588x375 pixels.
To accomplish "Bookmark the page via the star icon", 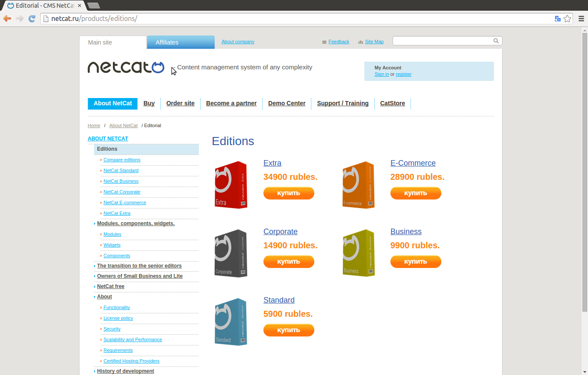I will click(x=567, y=18).
